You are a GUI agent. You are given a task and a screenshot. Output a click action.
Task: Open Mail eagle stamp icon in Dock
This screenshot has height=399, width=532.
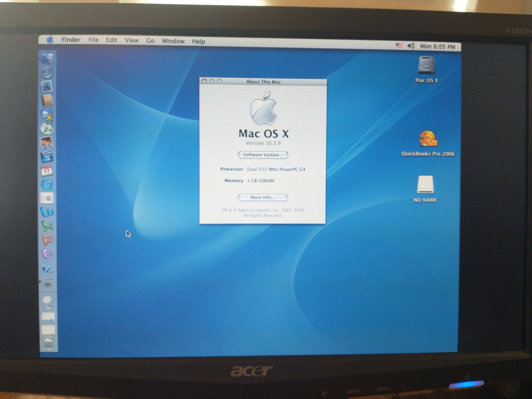coord(47,86)
